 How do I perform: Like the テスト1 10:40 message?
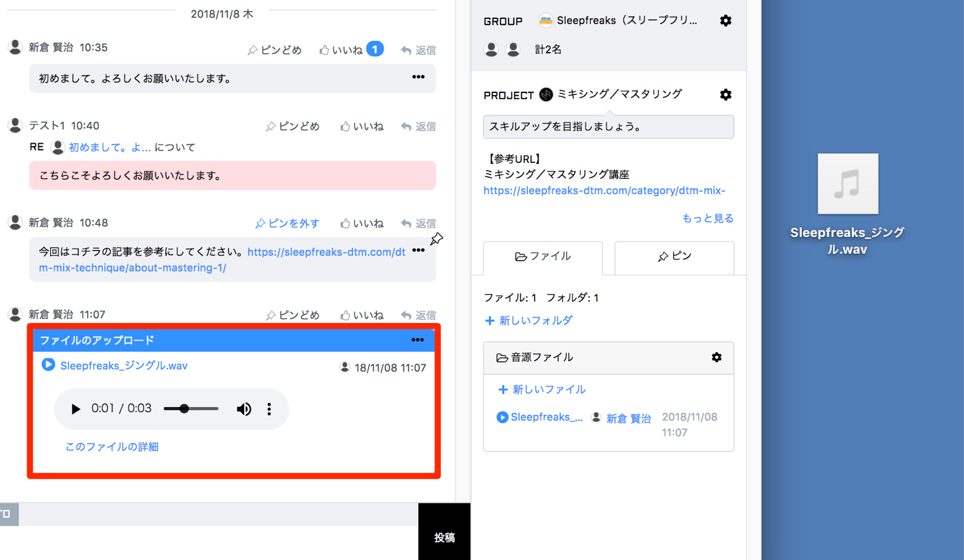(x=361, y=126)
